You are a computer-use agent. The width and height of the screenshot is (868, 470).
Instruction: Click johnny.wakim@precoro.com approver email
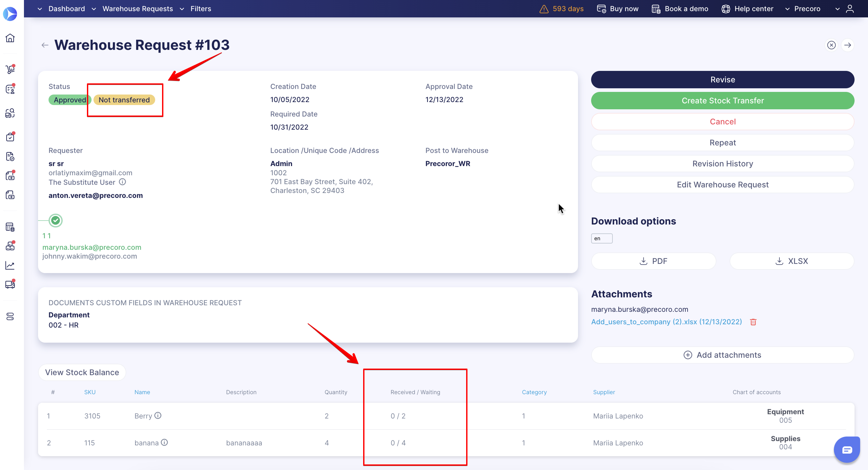coord(89,256)
